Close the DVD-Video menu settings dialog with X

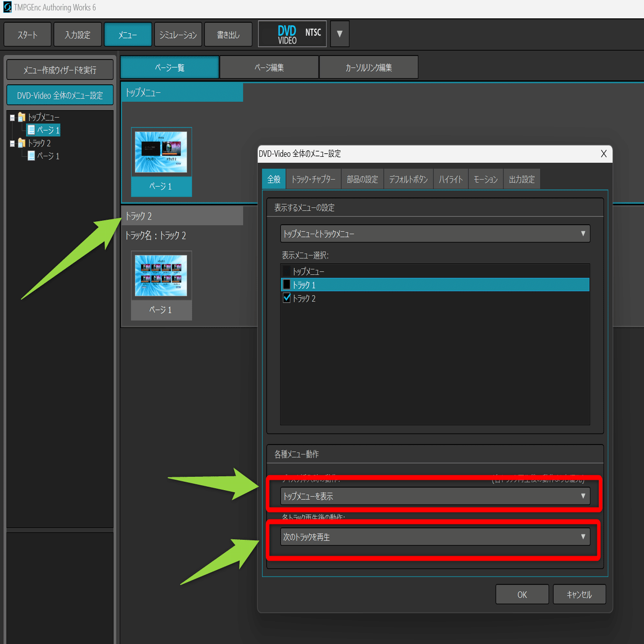pyautogui.click(x=604, y=154)
